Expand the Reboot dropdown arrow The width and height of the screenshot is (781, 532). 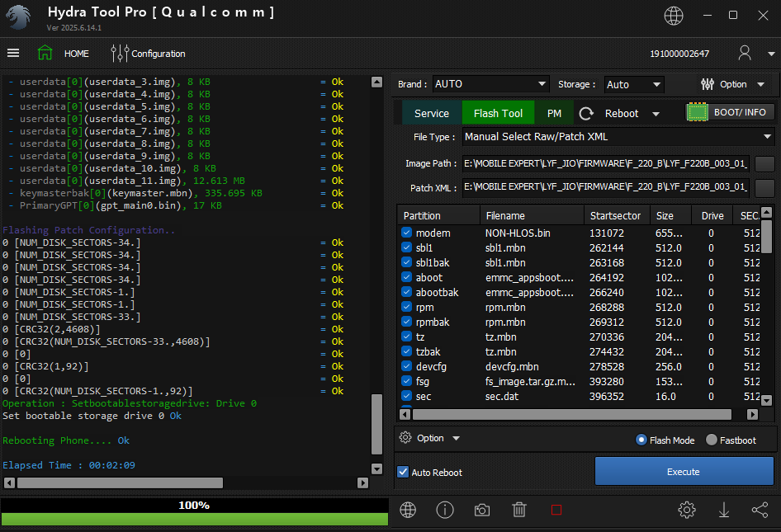click(x=656, y=114)
